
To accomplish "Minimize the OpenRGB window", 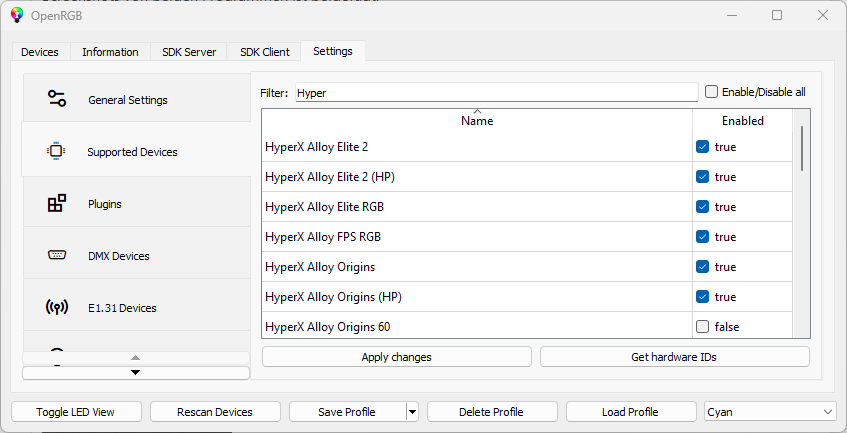I will pos(731,15).
